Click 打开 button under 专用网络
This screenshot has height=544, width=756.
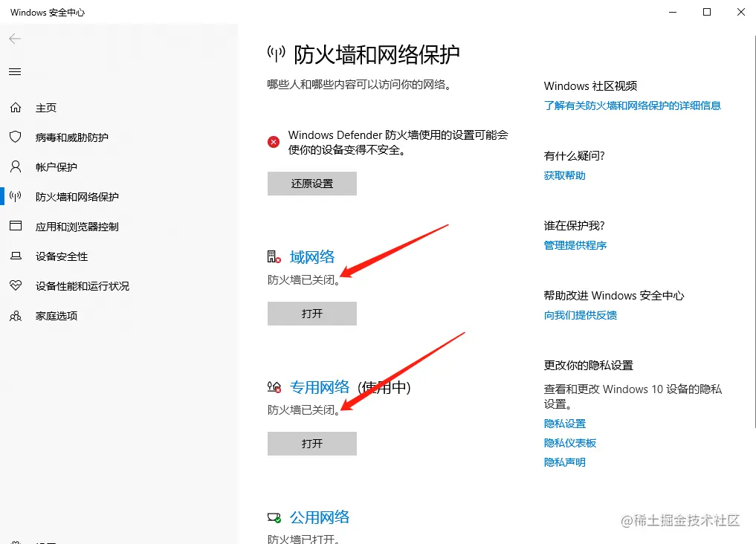(312, 443)
